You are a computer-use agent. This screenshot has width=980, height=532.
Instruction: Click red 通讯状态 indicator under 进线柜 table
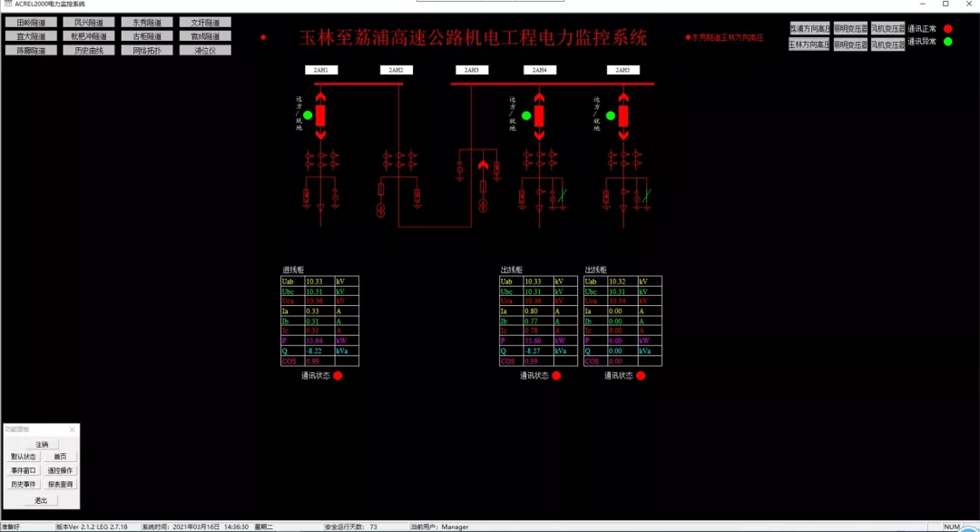tap(338, 375)
